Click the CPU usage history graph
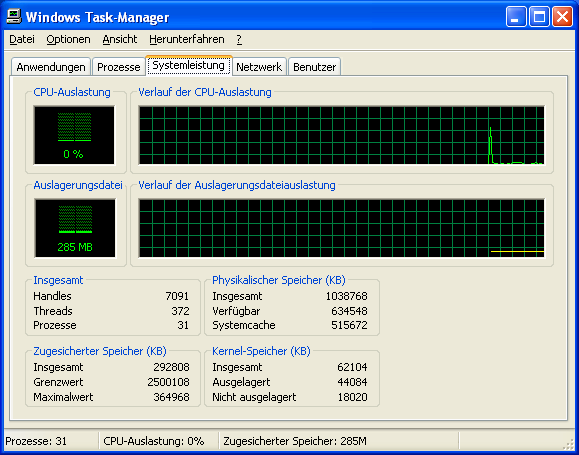The image size is (579, 455). 342,135
